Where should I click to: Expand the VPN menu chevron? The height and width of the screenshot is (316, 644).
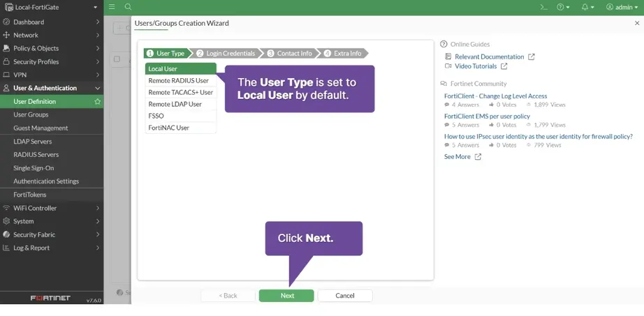tap(98, 75)
